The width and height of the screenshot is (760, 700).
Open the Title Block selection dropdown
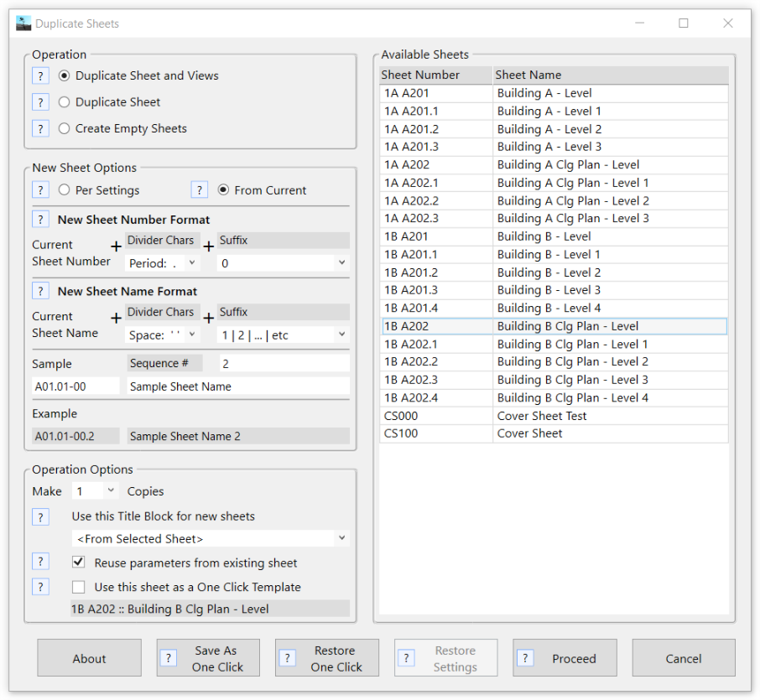tap(210, 538)
